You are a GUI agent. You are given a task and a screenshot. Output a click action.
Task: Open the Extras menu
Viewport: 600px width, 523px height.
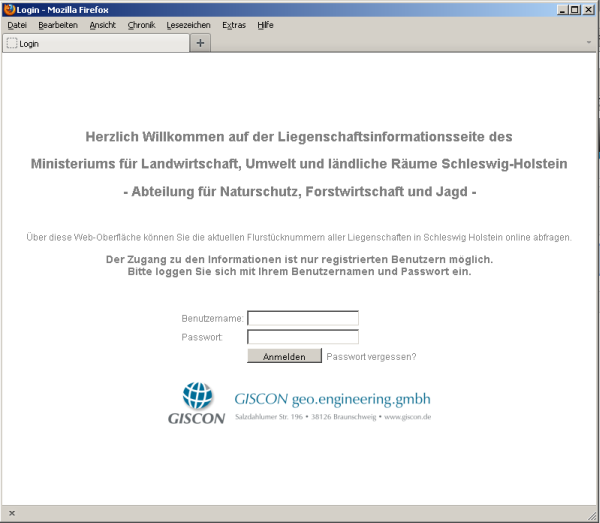click(x=234, y=25)
